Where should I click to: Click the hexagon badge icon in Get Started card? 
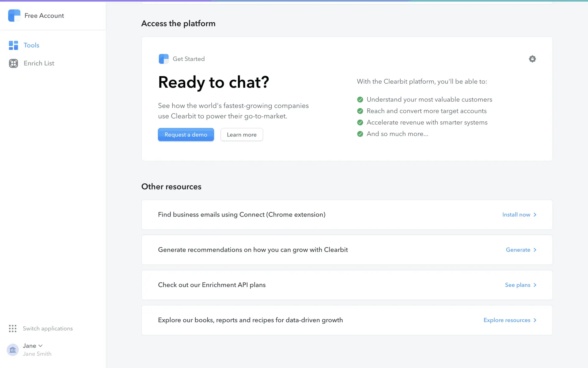[x=532, y=59]
